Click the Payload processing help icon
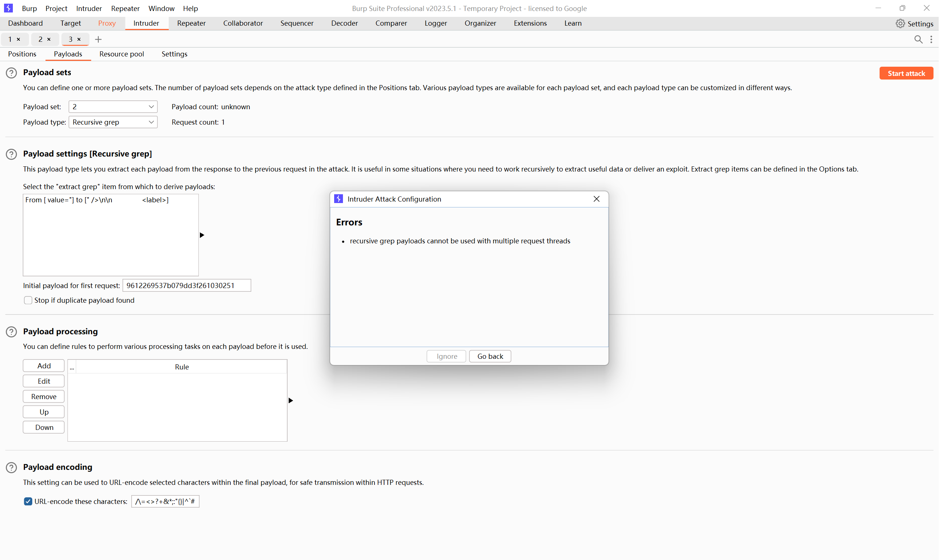 [11, 332]
